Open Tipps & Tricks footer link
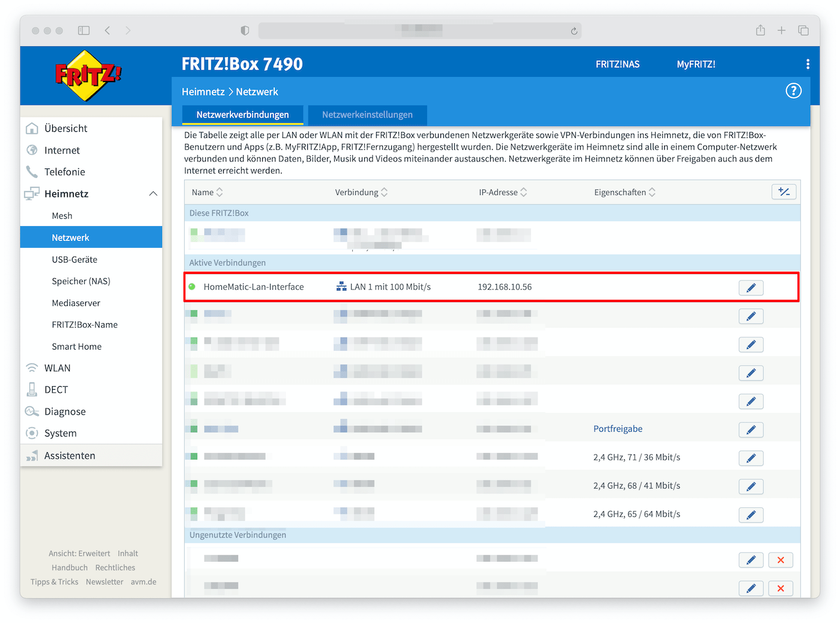 (55, 582)
